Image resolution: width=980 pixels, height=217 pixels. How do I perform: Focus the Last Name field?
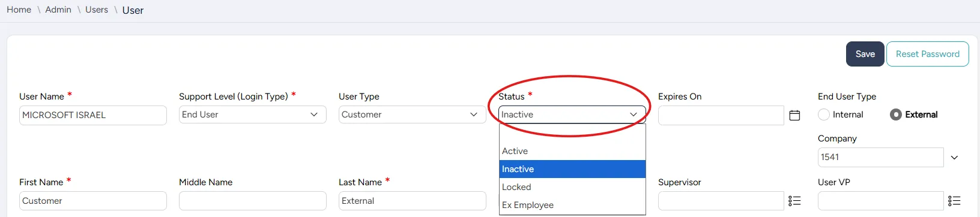pyautogui.click(x=413, y=201)
